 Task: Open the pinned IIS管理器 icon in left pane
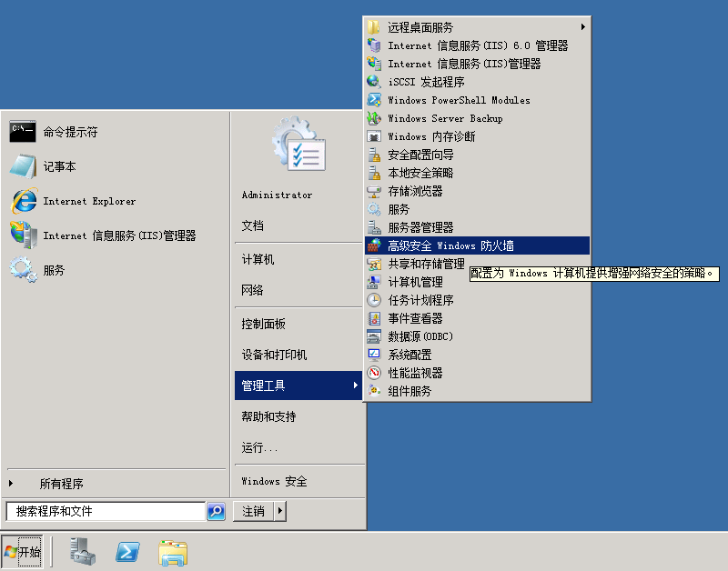point(24,235)
